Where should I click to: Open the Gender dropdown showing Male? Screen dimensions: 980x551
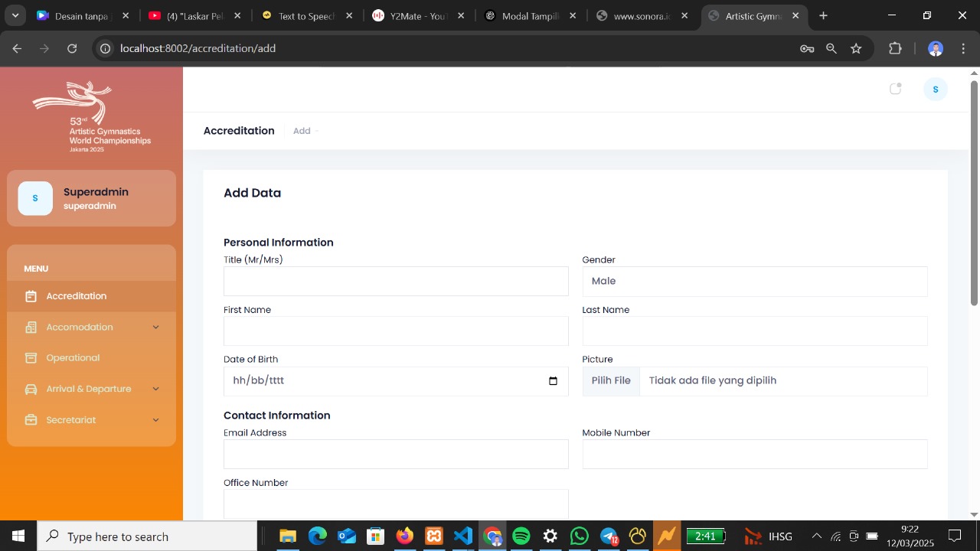click(x=754, y=282)
